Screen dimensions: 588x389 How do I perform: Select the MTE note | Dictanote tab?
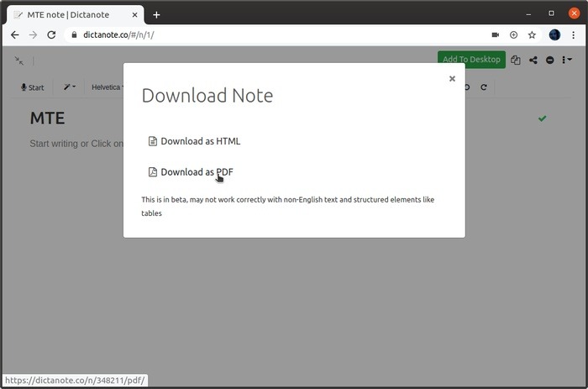(x=75, y=15)
